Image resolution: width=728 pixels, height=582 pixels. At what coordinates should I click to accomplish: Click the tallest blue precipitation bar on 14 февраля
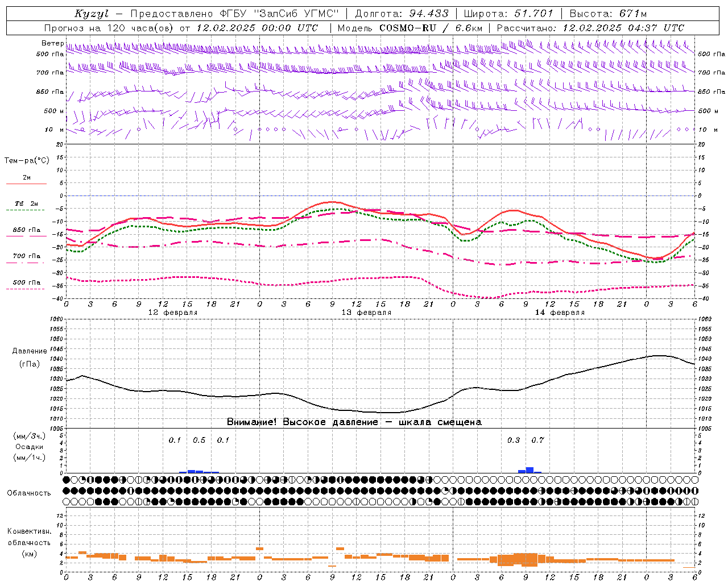(530, 470)
